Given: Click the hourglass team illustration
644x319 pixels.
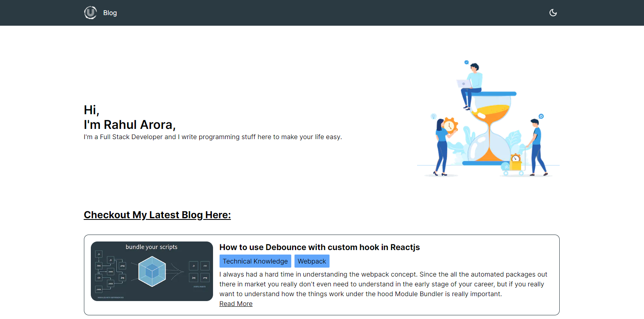Looking at the screenshot, I should click(488, 118).
